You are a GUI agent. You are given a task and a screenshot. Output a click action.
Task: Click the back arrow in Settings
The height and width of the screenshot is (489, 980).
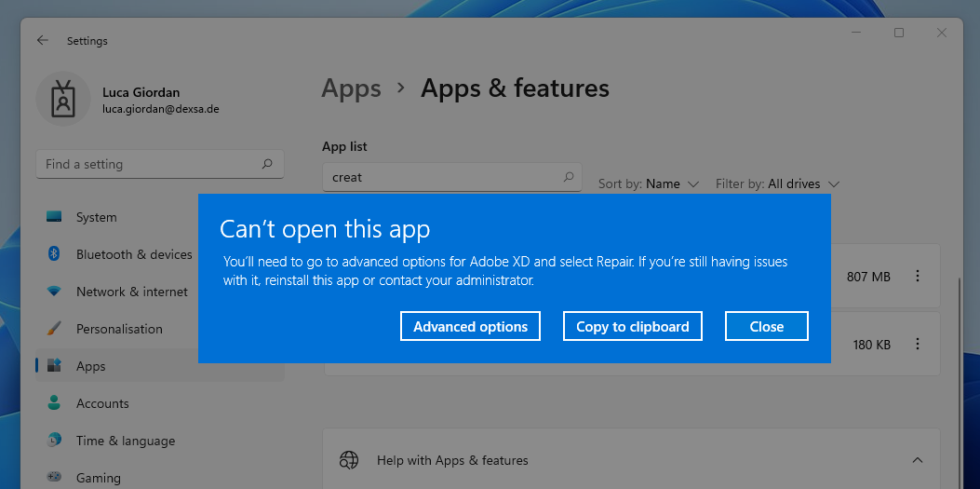point(42,41)
